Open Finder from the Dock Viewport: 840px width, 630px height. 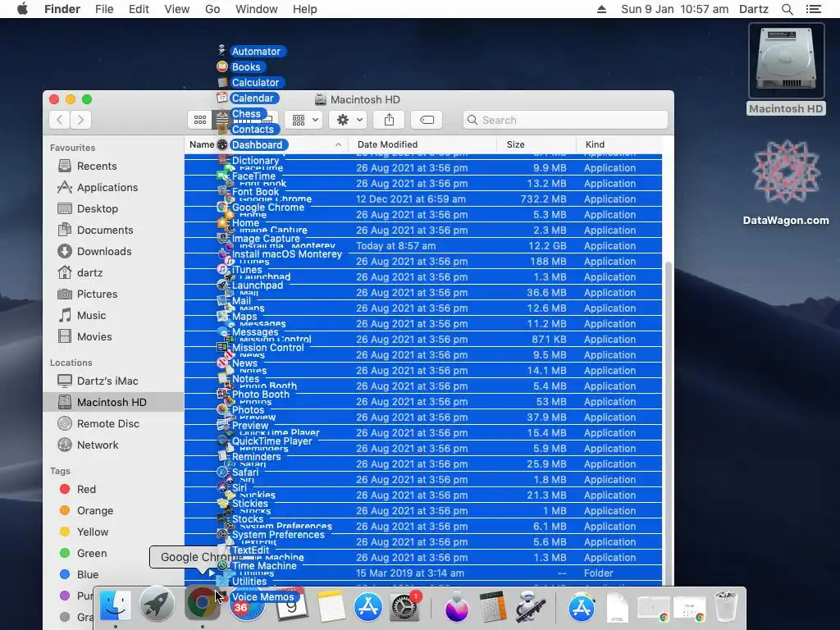[x=115, y=605]
